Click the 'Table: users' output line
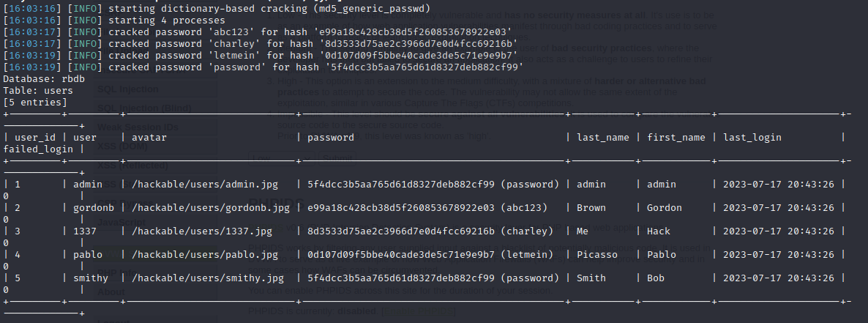 pyautogui.click(x=38, y=91)
